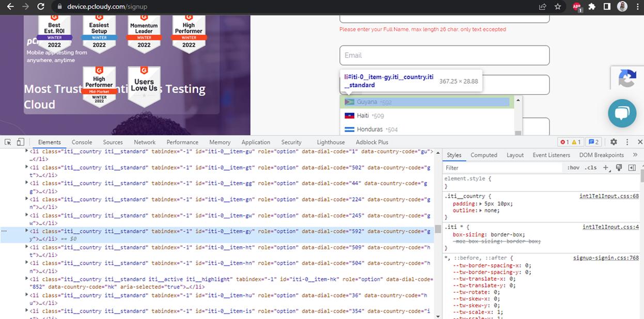The width and height of the screenshot is (644, 319).
Task: Open the live chat bubble widget
Action: pyautogui.click(x=622, y=113)
